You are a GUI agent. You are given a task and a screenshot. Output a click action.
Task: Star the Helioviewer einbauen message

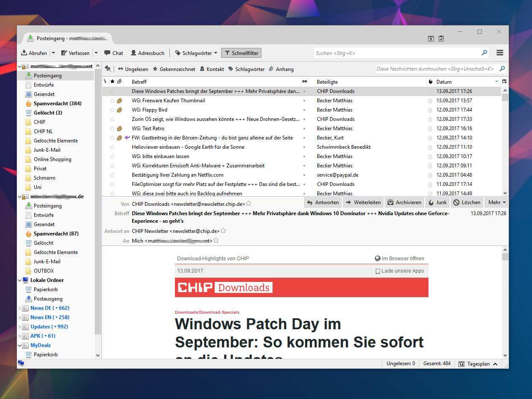(112, 147)
